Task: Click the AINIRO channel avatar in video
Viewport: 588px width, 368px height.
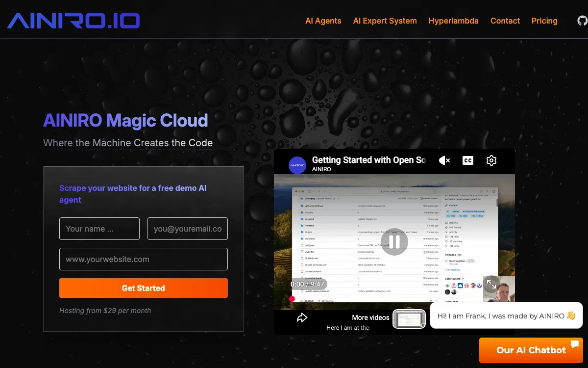Action: tap(297, 166)
